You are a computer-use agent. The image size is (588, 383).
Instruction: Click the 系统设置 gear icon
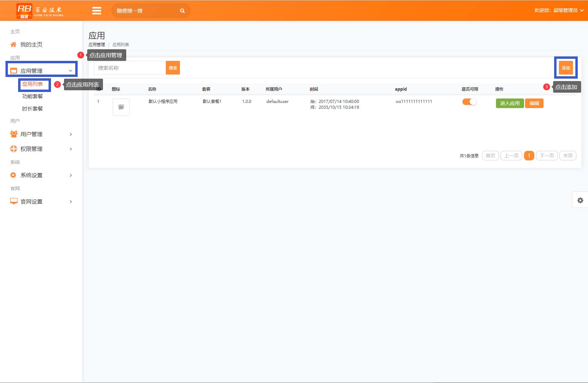click(x=13, y=175)
